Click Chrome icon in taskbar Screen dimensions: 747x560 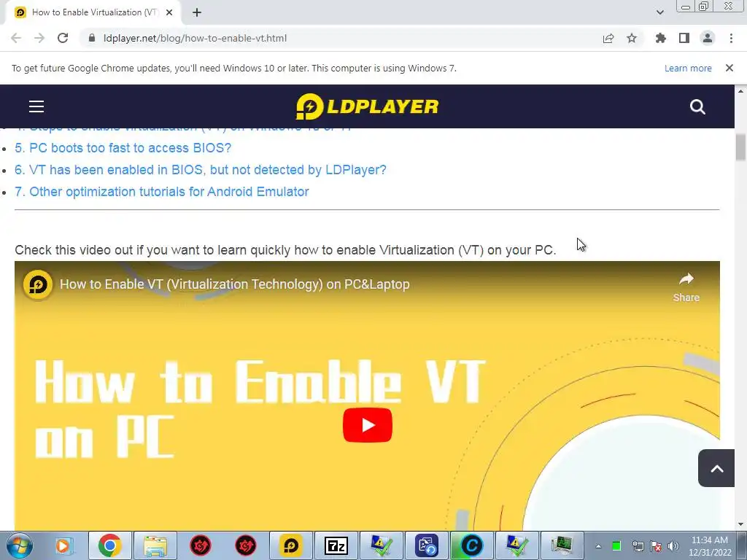pos(109,545)
